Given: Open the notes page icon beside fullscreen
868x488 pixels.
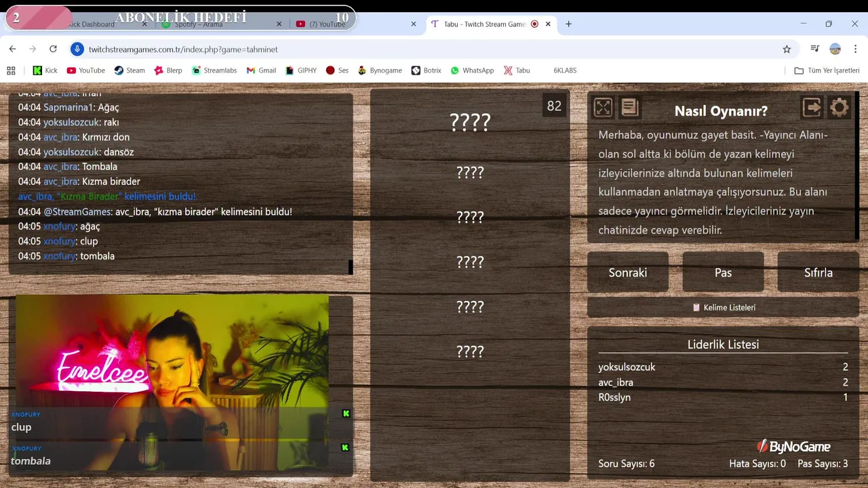Looking at the screenshot, I should tap(630, 108).
